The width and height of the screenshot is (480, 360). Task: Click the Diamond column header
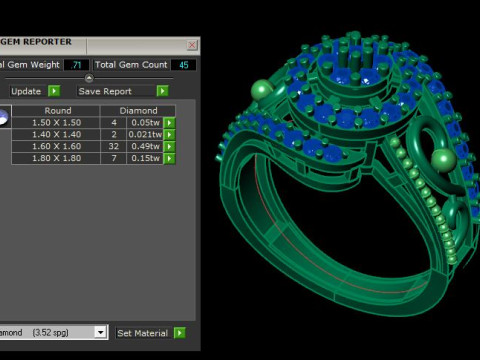pyautogui.click(x=138, y=111)
